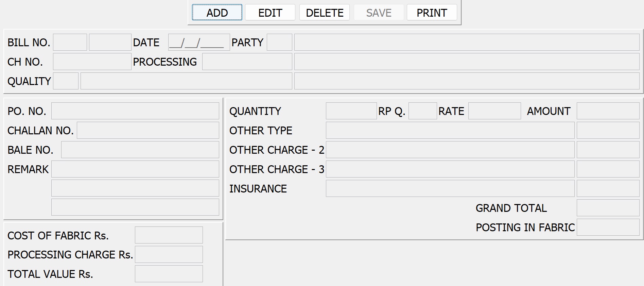The image size is (644, 286).
Task: Select the TOTAL VALUE Rs. field
Action: 169,274
